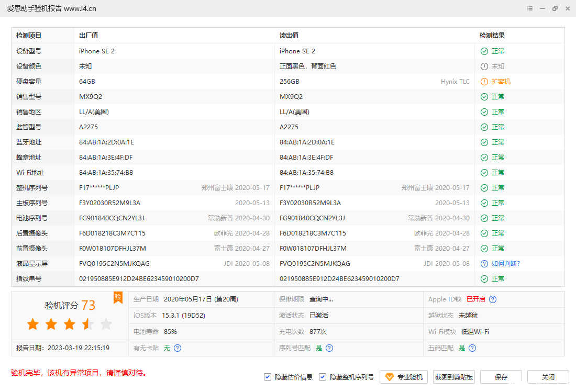This screenshot has width=576, height=392.
Task: Click the report date 2023-03-19 22:15:19
Action: 79,348
